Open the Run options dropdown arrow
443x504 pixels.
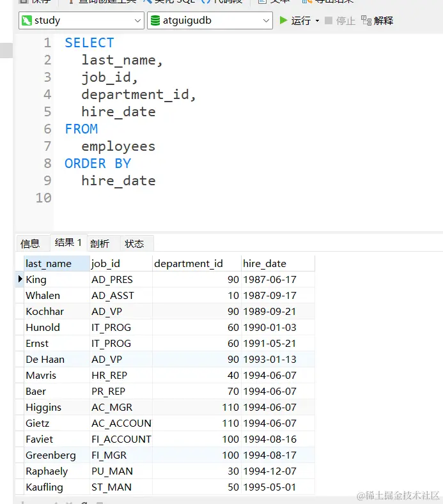coord(317,21)
